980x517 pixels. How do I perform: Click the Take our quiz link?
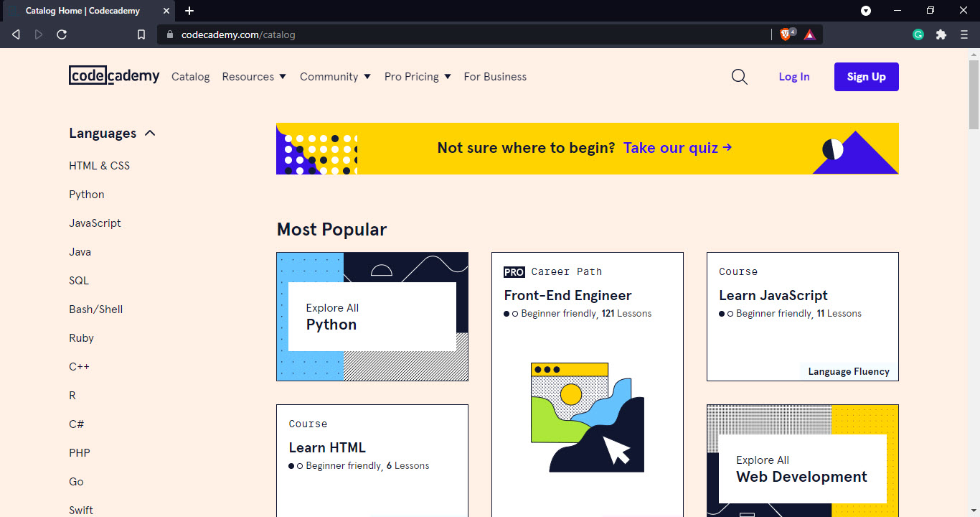(678, 148)
